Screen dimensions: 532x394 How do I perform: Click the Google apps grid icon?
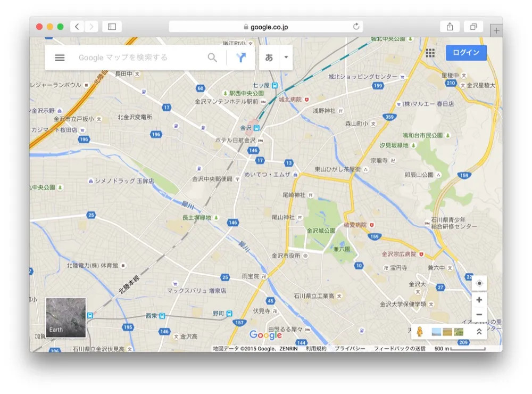tap(430, 53)
